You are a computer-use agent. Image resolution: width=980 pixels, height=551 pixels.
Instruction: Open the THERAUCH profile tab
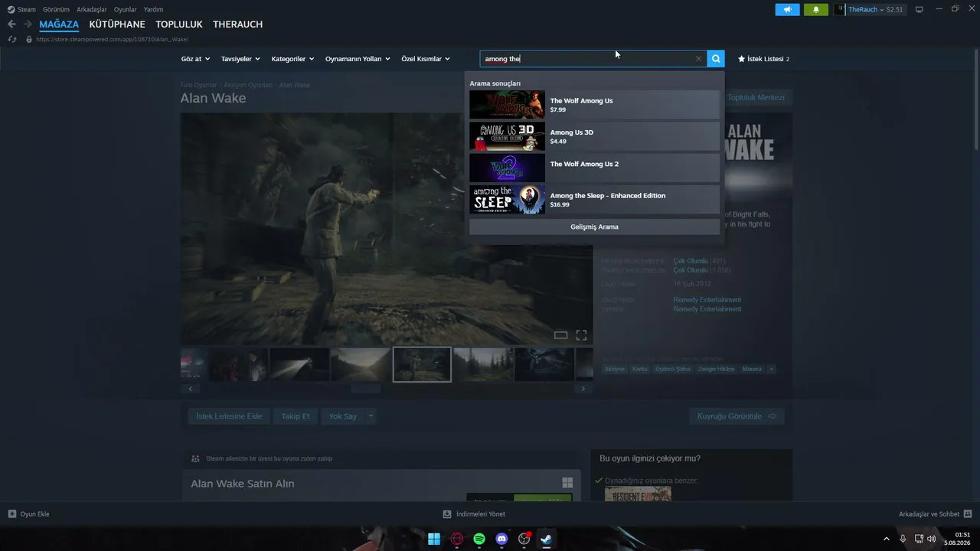(x=238, y=24)
